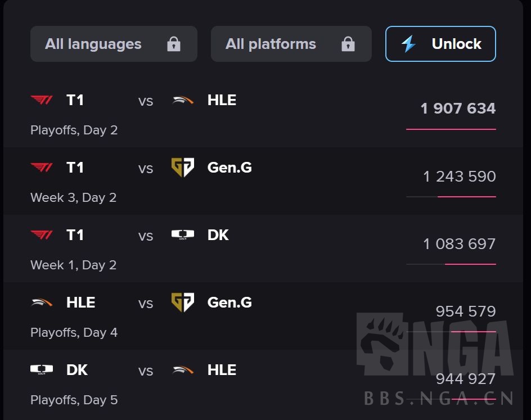This screenshot has width=531, height=420.
Task: Click HLE logo in Playoffs Day 4 row
Action: click(x=42, y=302)
